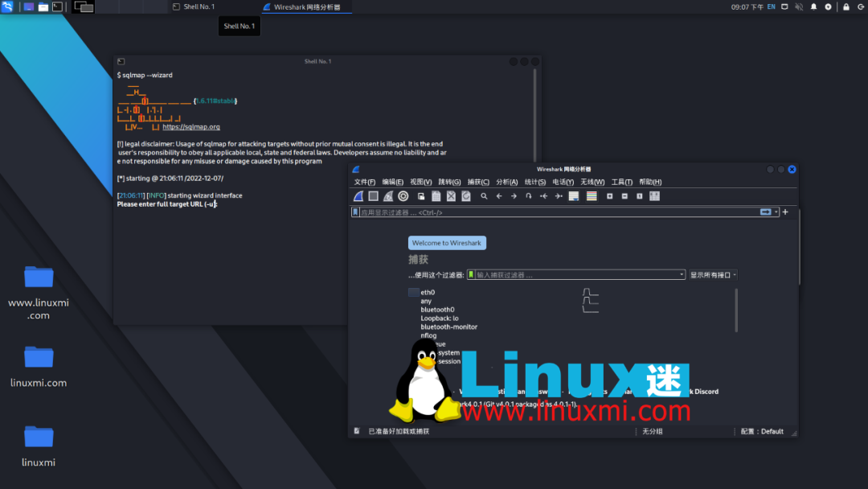Select the bluetooth-monitor interface

[x=449, y=327]
